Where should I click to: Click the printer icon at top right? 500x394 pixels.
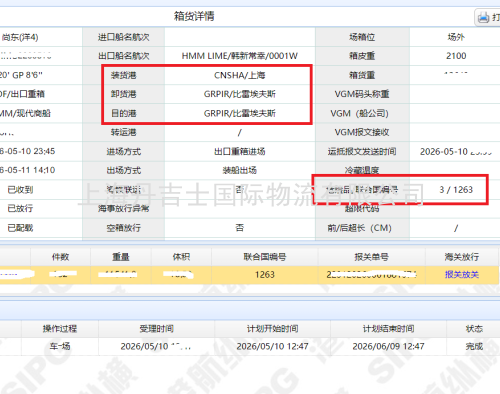point(483,17)
